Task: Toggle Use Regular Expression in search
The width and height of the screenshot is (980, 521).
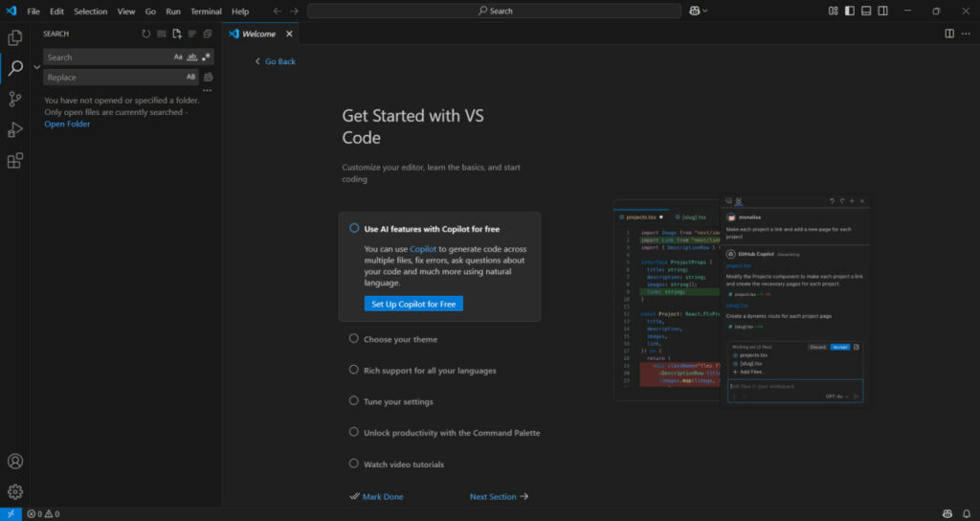Action: [x=206, y=57]
